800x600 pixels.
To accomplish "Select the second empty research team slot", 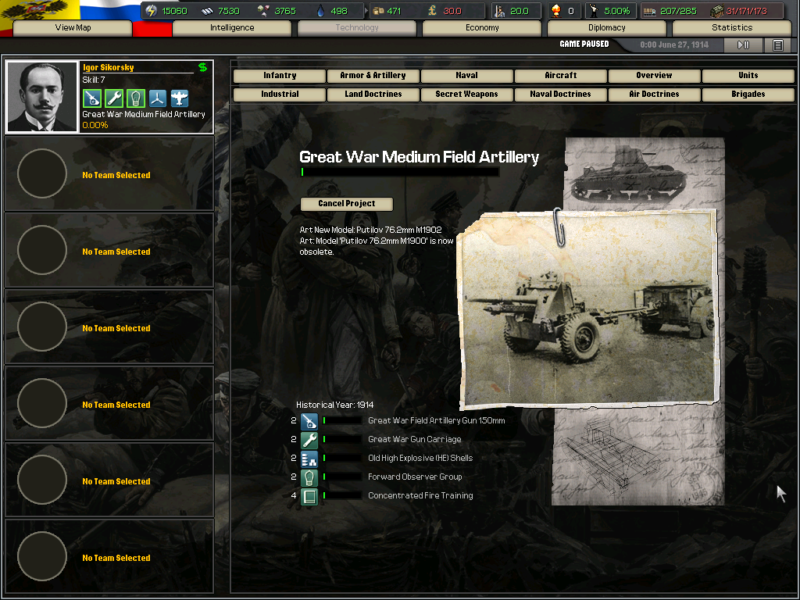I will [x=109, y=250].
